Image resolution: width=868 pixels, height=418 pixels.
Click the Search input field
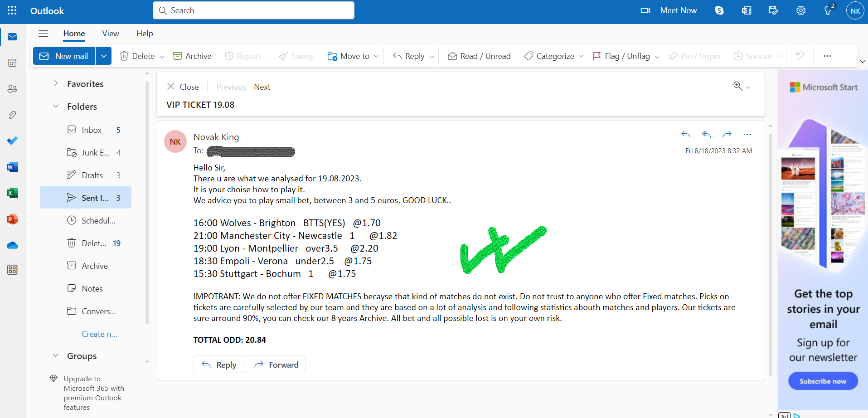click(253, 10)
